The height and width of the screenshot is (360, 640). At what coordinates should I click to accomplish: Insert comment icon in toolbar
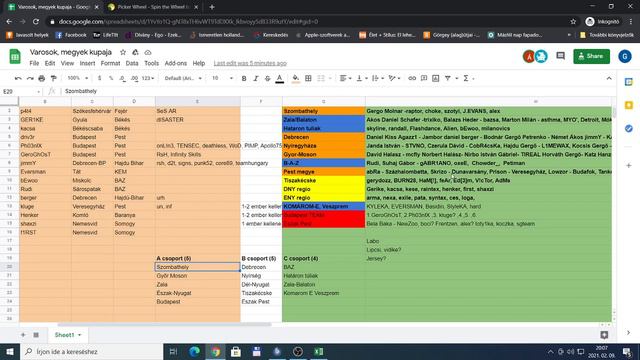(424, 78)
